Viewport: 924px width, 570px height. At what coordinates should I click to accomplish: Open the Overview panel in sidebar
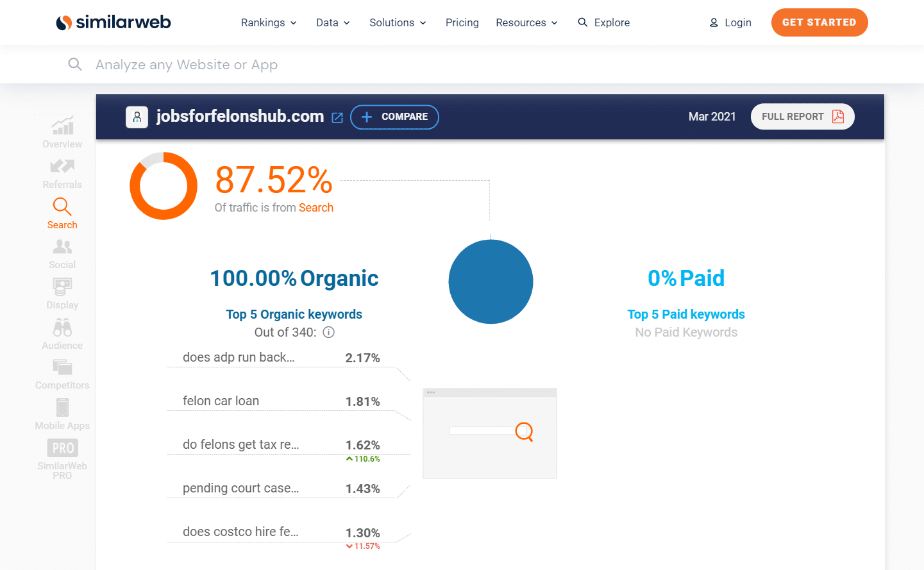[62, 131]
